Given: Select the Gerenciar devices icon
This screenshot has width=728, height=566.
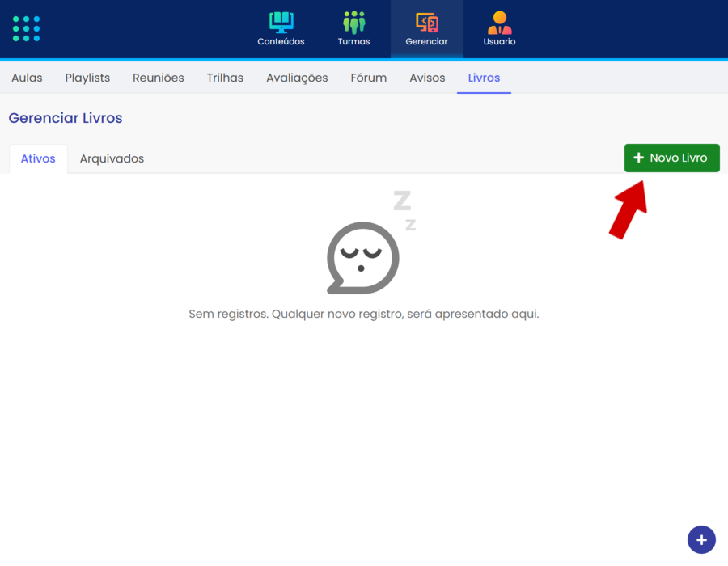Looking at the screenshot, I should (x=426, y=22).
